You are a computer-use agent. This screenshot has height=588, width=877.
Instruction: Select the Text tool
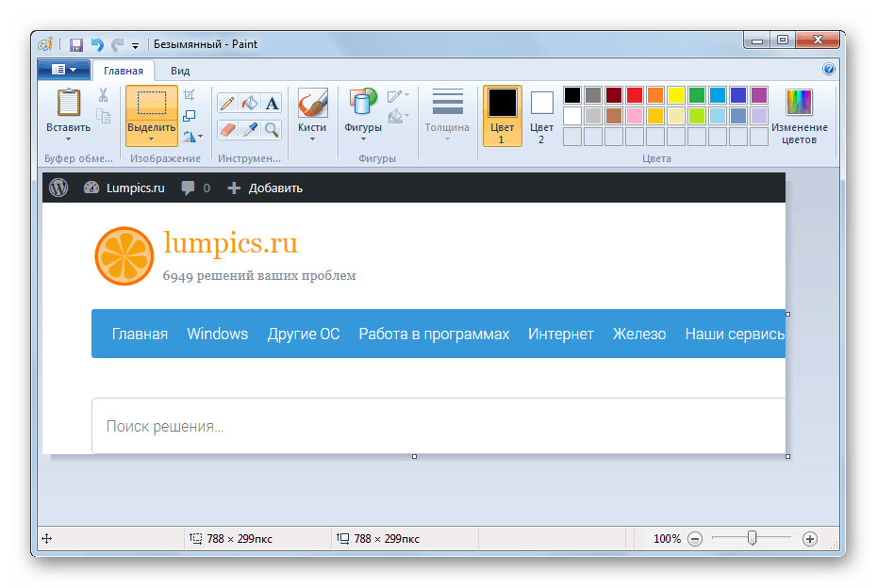click(271, 102)
